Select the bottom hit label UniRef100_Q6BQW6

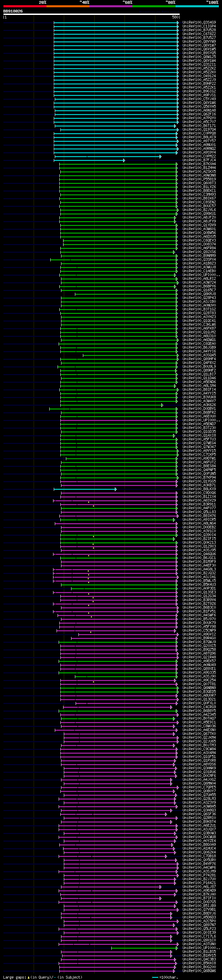click(x=199, y=971)
